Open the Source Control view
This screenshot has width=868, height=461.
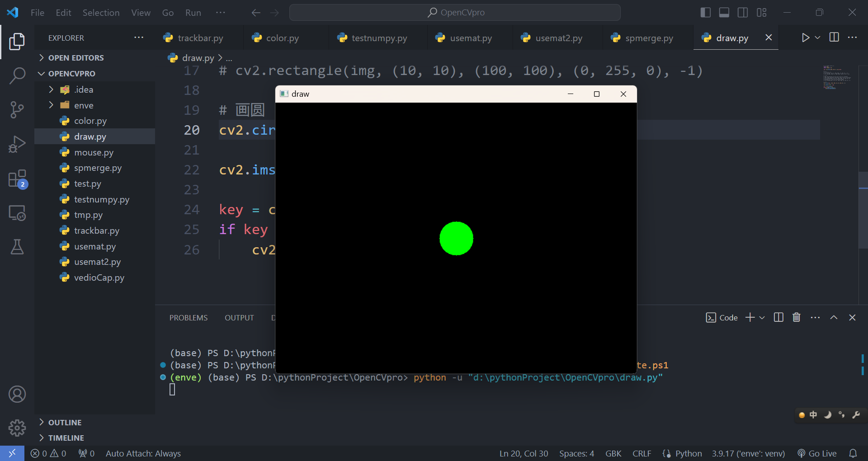click(x=17, y=110)
